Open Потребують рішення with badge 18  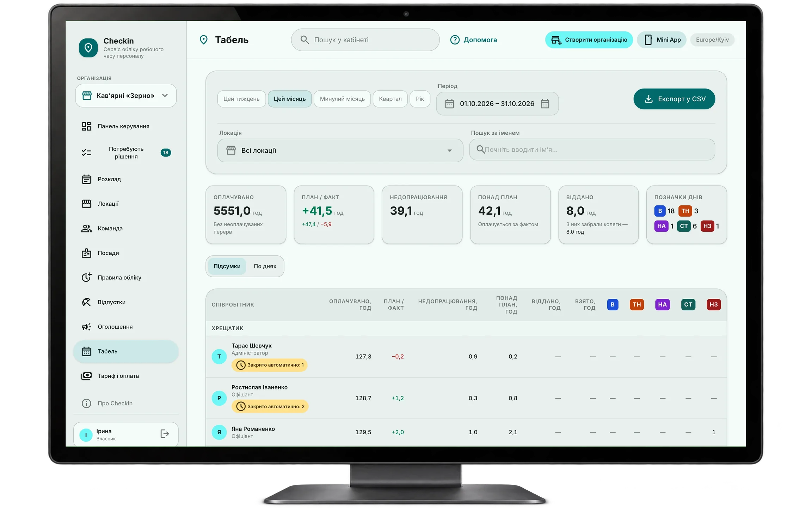[126, 152]
